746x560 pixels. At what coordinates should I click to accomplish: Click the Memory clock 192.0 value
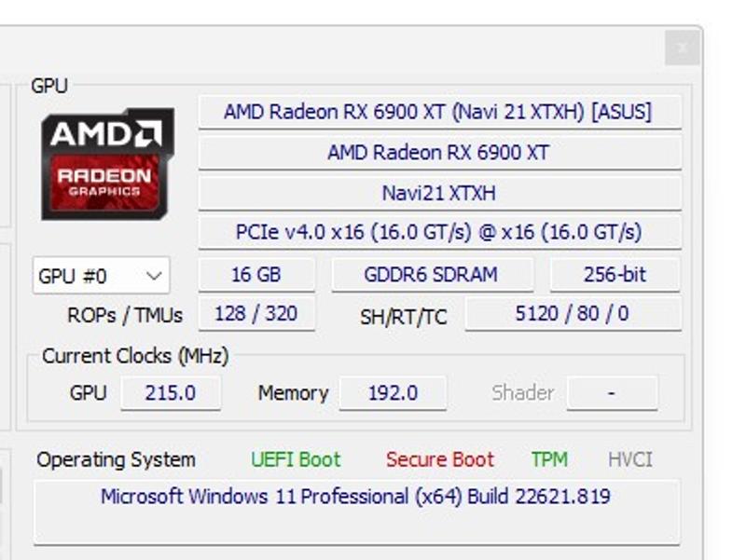(x=393, y=393)
